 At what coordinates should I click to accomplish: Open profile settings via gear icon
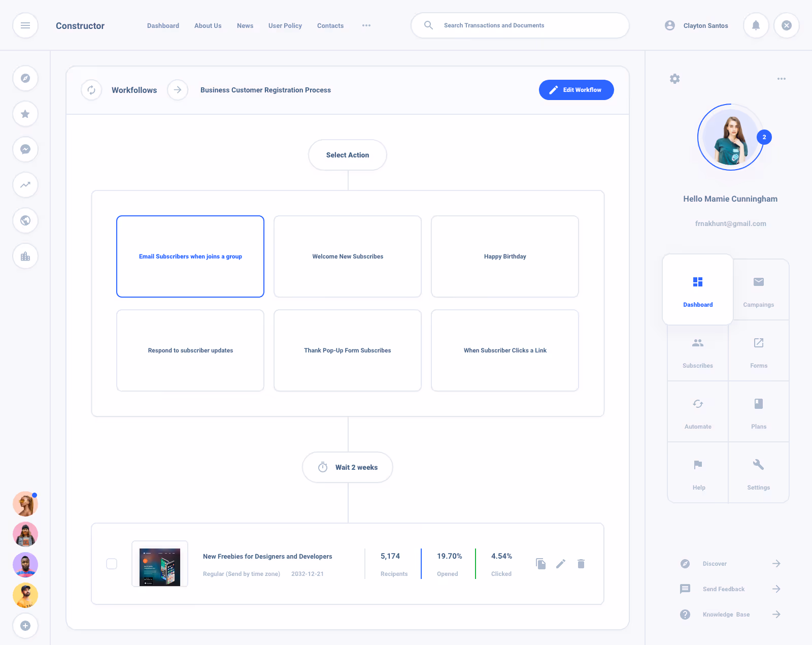pos(674,79)
